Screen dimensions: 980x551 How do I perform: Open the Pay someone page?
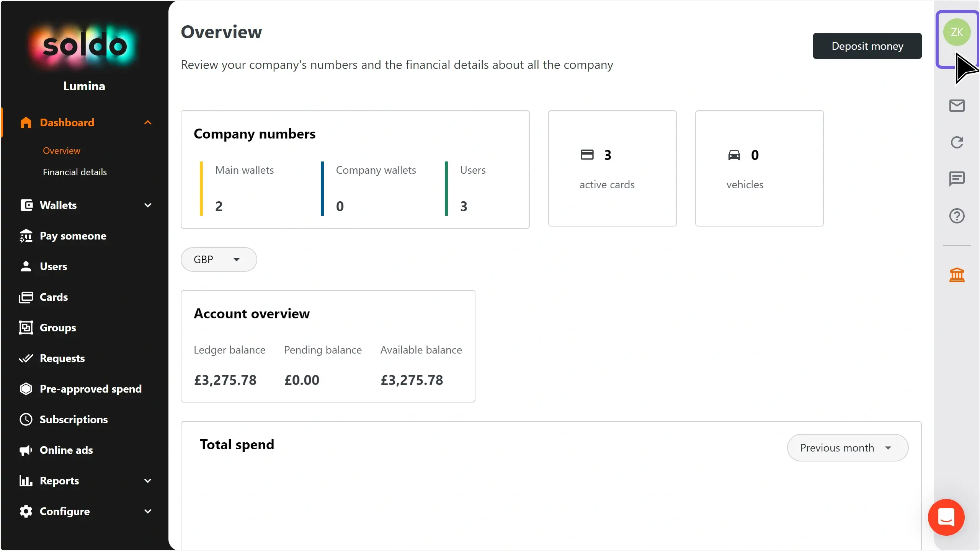(x=73, y=236)
